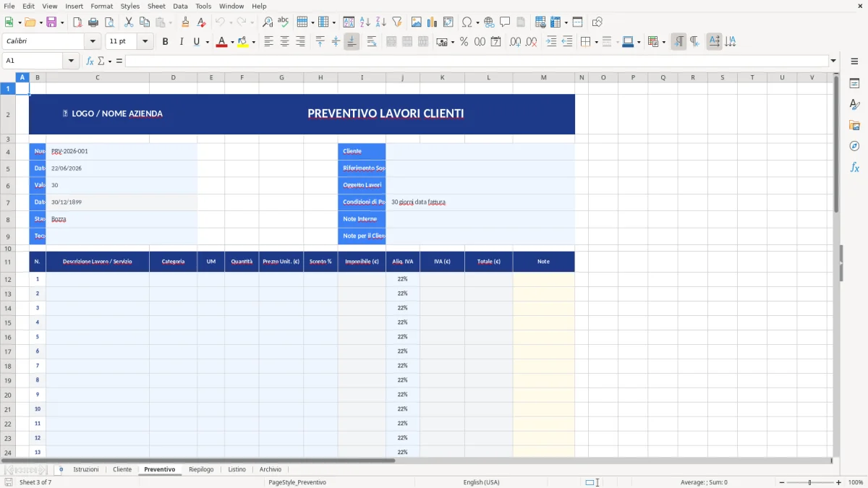
Task: Toggle the AutoFilter funnel icon
Action: [397, 22]
